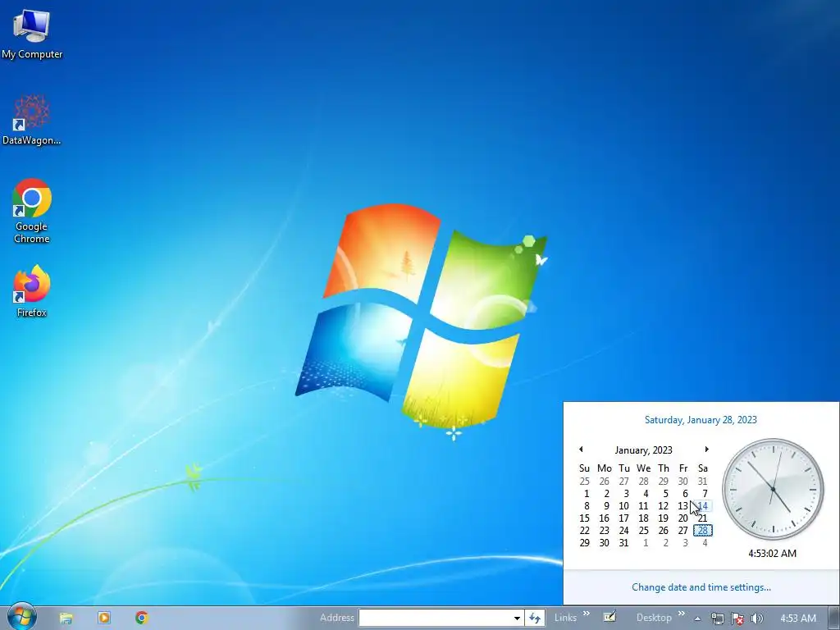Viewport: 840px width, 630px height.
Task: Click the analog clock face
Action: pos(773,489)
